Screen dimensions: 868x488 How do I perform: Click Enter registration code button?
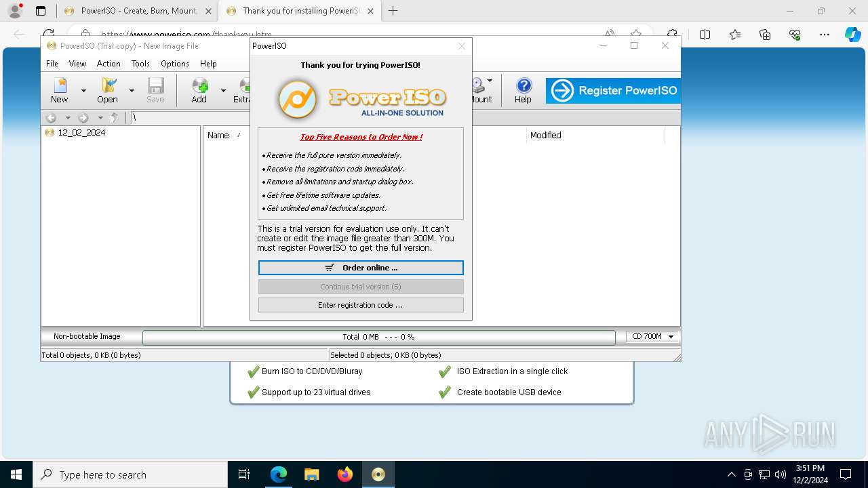click(x=361, y=305)
